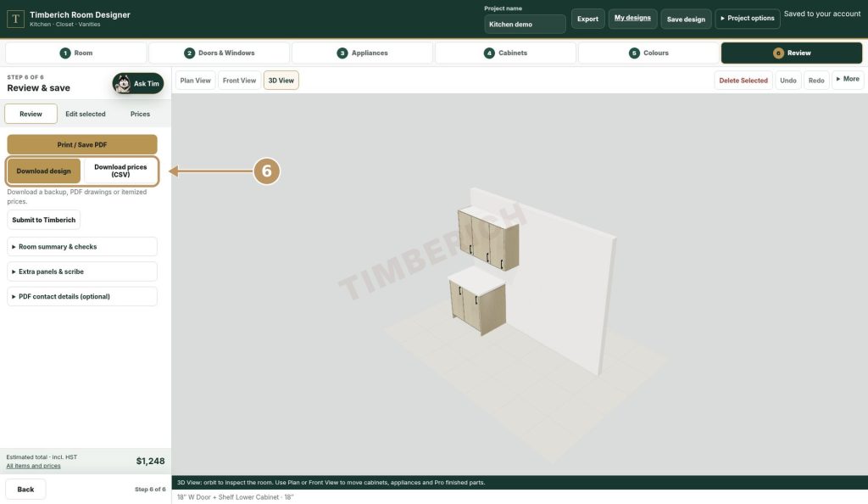868x504 pixels.
Task: Select the upper wall cabinet in 3D view
Action: tap(488, 238)
